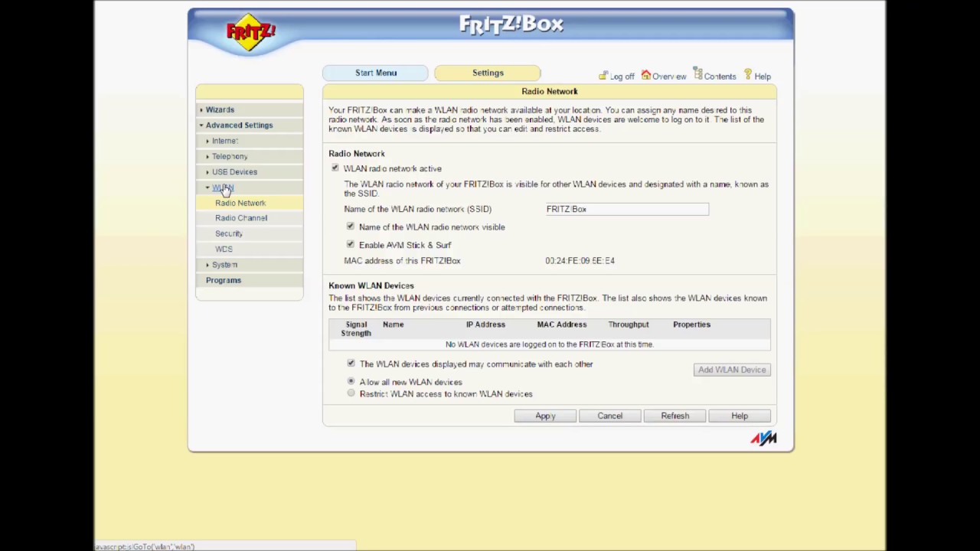Expand the System menu arrow
This screenshot has width=980, height=551.
point(207,265)
